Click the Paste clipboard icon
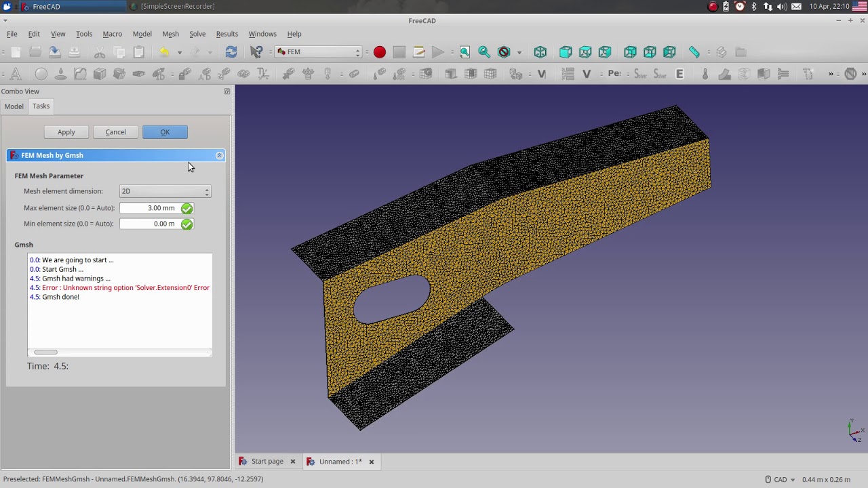Screen dimensions: 868x488 [139, 52]
